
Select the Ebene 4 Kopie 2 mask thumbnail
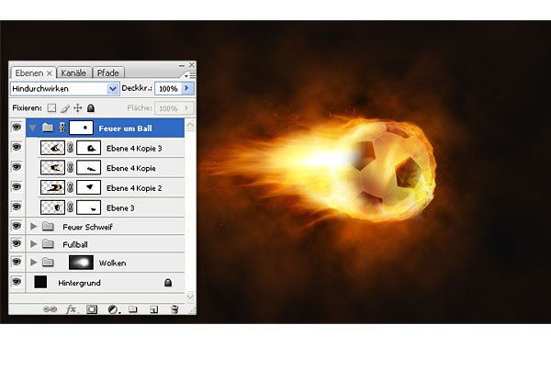[x=89, y=187]
